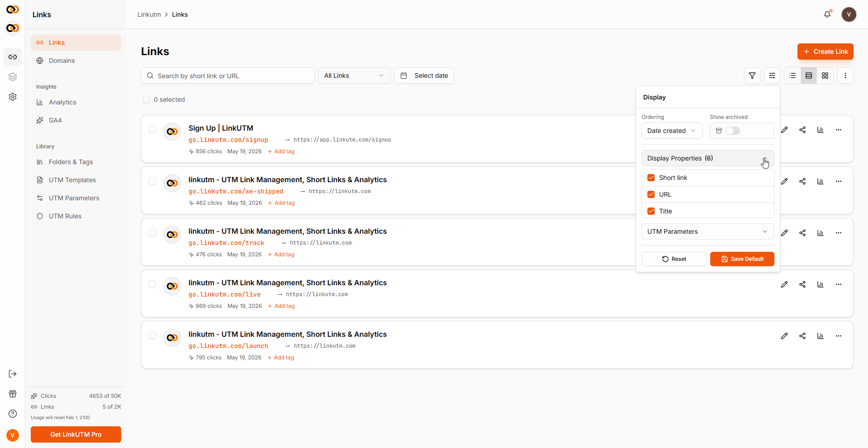Image resolution: width=868 pixels, height=448 pixels.
Task: Open more actions for go.linkutm.com/live
Action: 839,284
